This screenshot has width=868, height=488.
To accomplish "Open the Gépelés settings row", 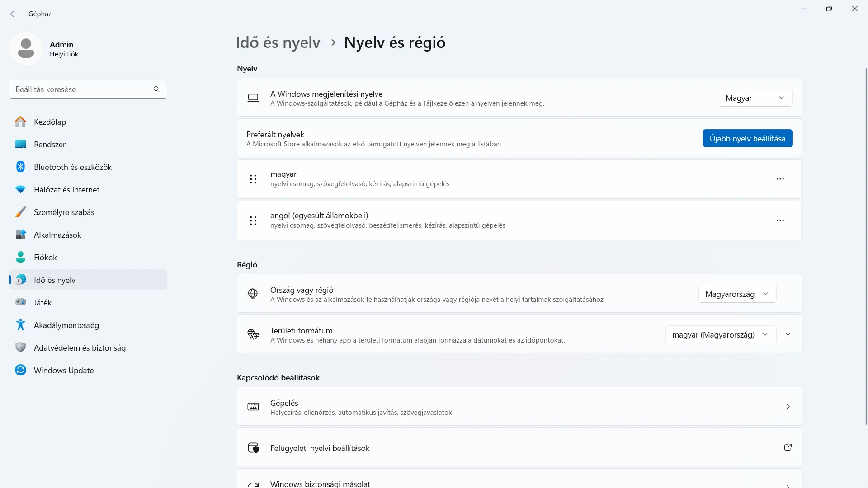I will coord(519,407).
